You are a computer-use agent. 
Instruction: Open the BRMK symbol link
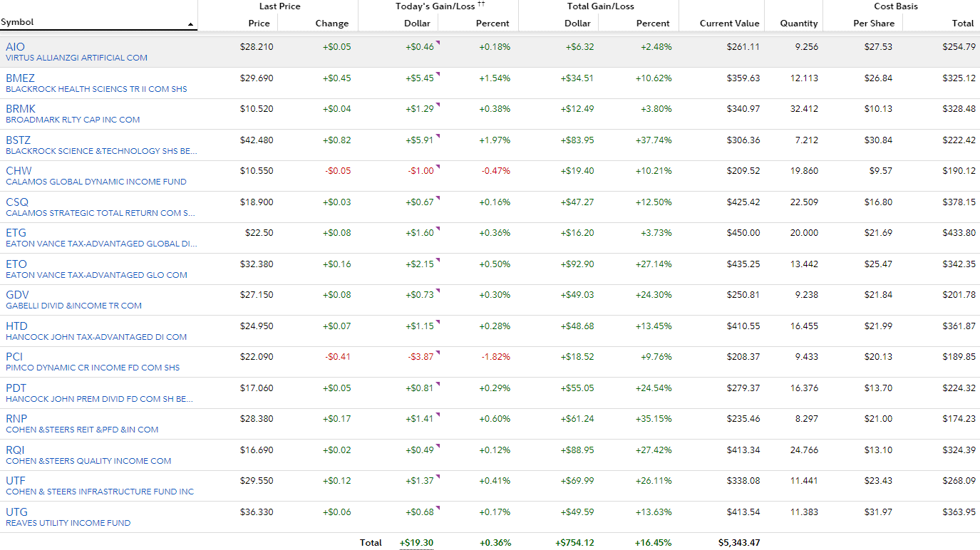pos(21,109)
